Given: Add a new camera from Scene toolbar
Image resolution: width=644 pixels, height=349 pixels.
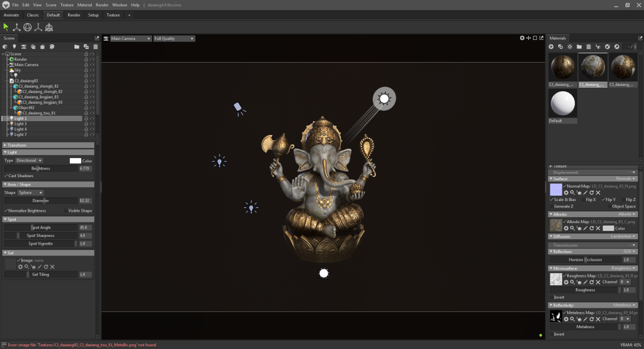Looking at the screenshot, I should (x=24, y=47).
